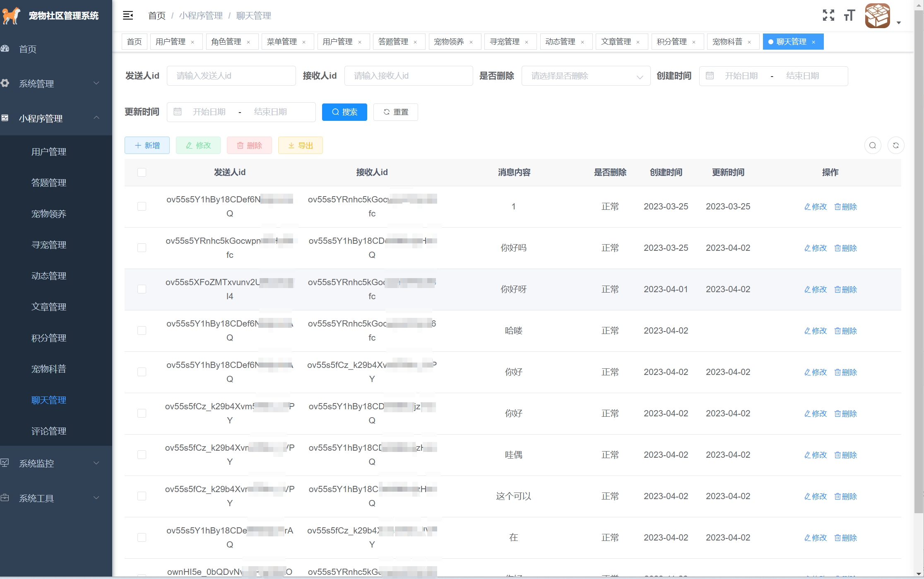Refresh the table with circular refresh icon
This screenshot has width=924, height=579.
(x=896, y=145)
